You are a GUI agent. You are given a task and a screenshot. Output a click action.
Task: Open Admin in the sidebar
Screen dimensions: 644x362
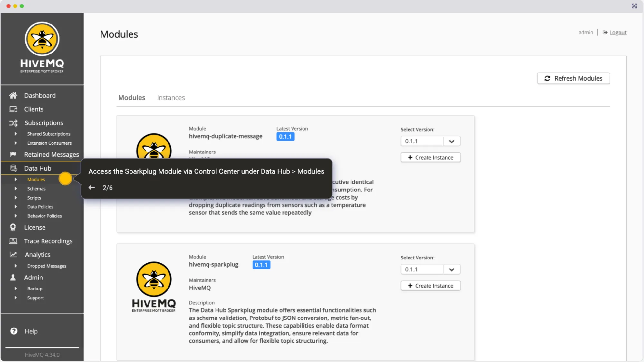(34, 278)
